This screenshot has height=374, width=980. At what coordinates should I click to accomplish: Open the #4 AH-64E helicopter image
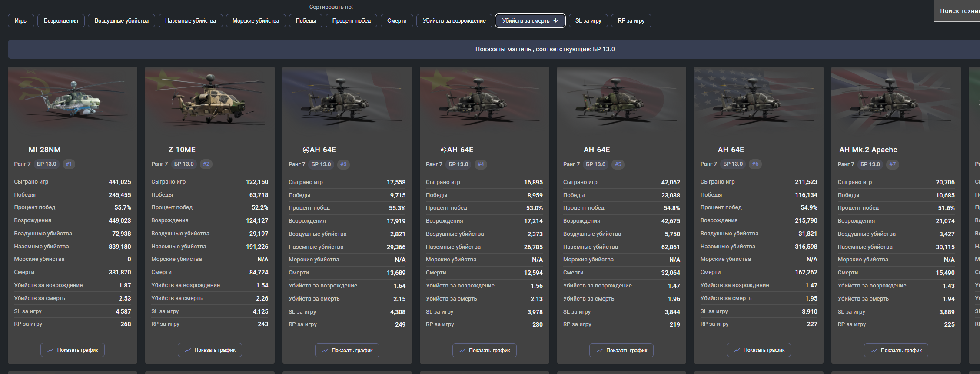click(485, 101)
